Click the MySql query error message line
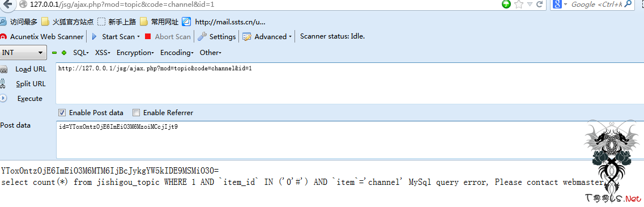 [x=302, y=182]
